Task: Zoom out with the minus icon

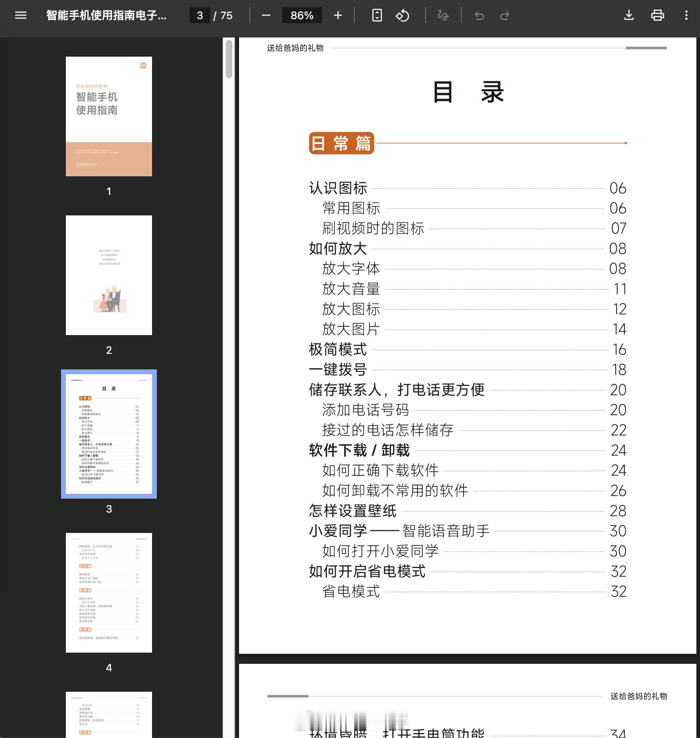Action: click(266, 16)
